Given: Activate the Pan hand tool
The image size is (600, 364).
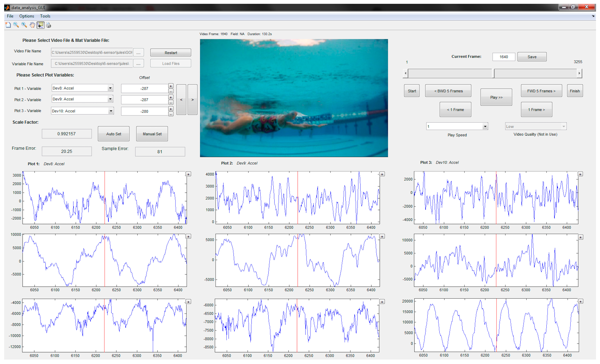Looking at the screenshot, I should pos(32,25).
